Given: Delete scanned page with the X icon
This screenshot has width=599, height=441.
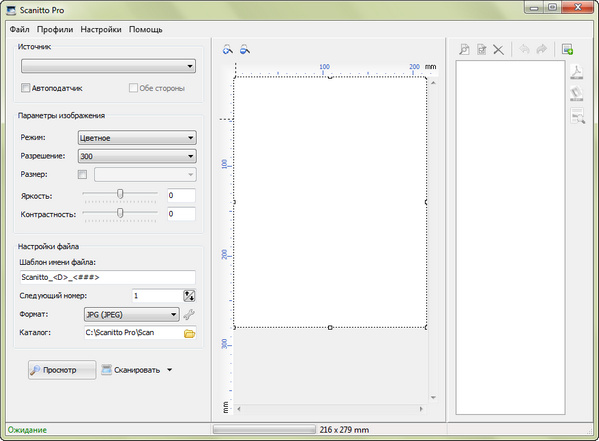Looking at the screenshot, I should [x=498, y=50].
